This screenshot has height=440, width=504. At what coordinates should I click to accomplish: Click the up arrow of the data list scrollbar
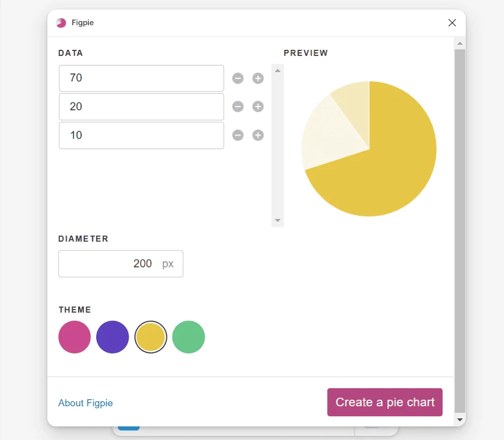tap(277, 70)
